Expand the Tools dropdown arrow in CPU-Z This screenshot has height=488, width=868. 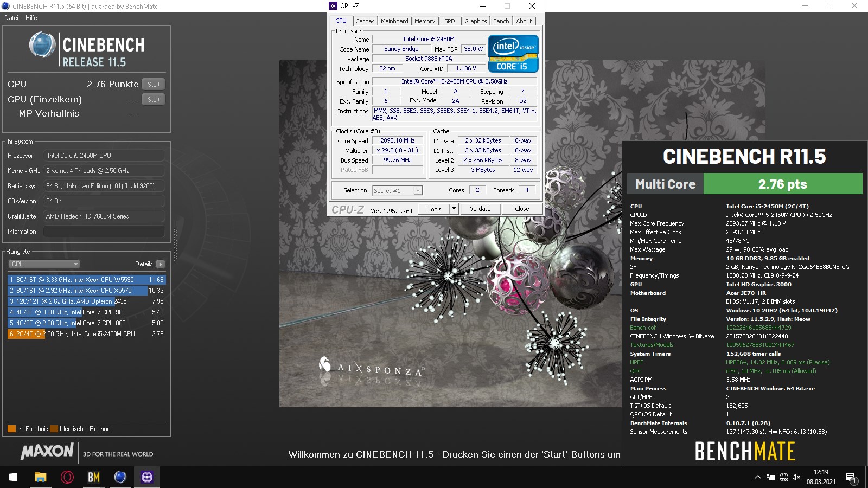click(x=454, y=209)
